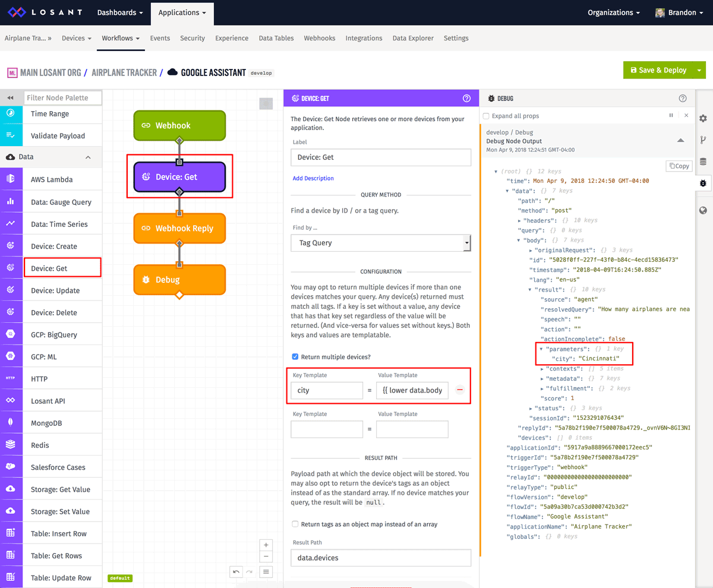
Task: Open the gear settings icon on right edge
Action: pyautogui.click(x=703, y=118)
